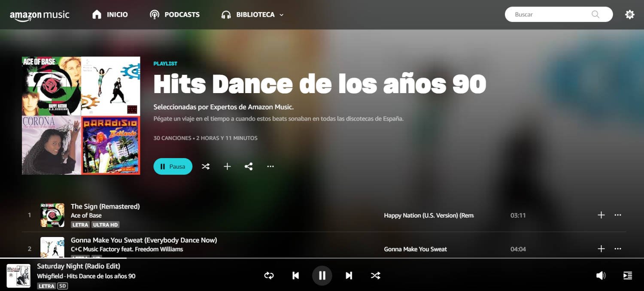
Task: Select the song The Sign (Remastered)
Action: [105, 206]
